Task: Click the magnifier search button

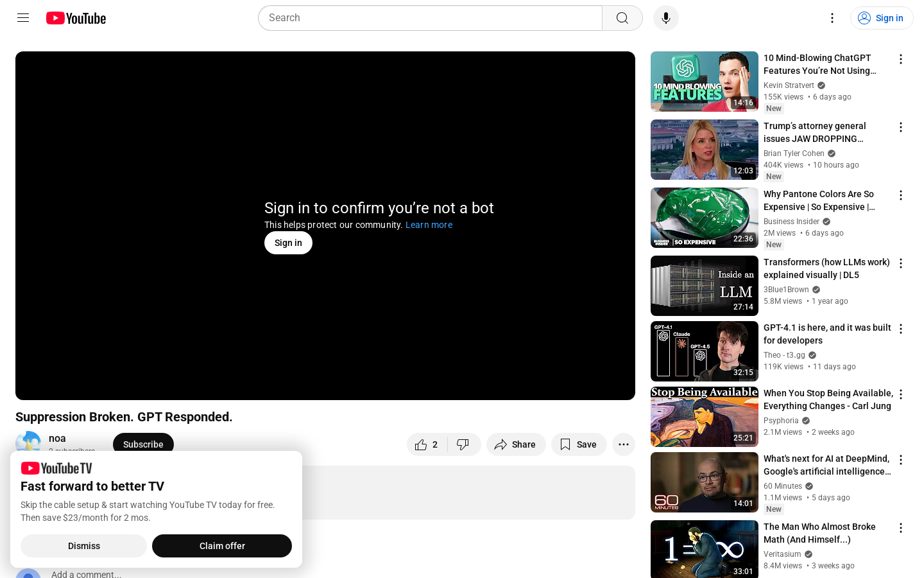Action: point(622,18)
